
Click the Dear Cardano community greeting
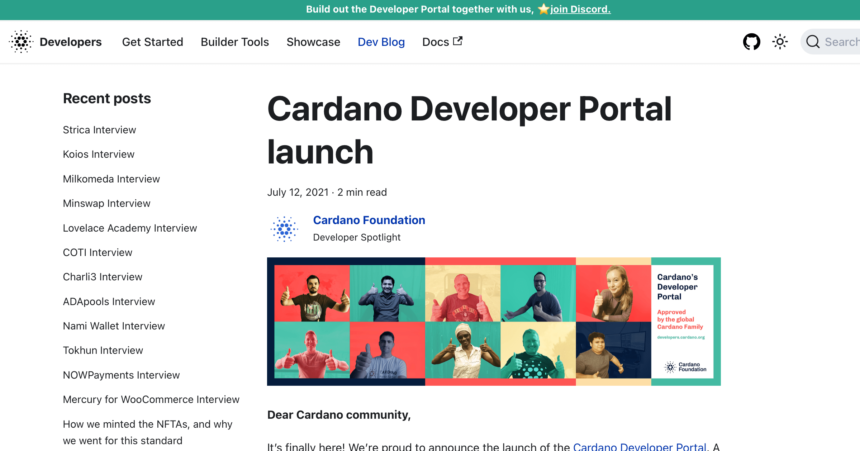click(339, 415)
